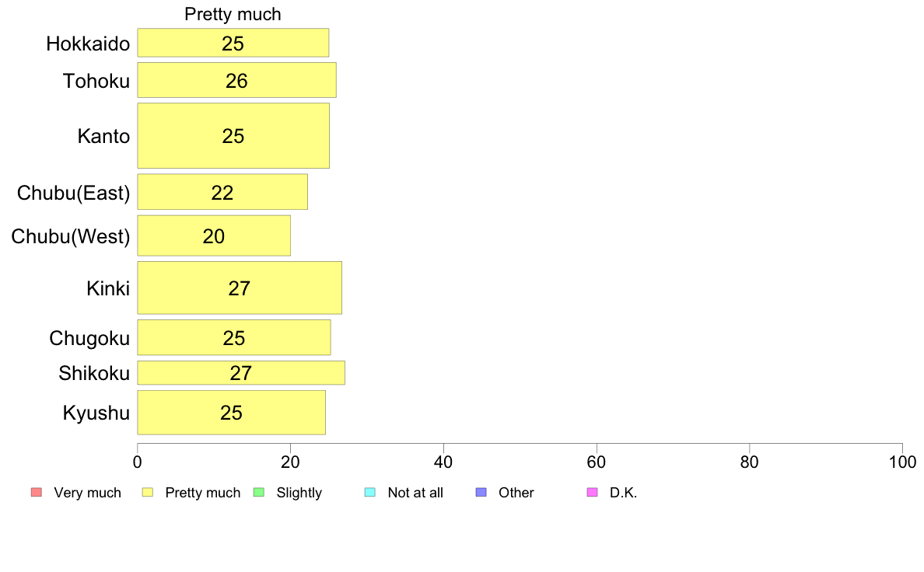Click the Shikoku region label
Image resolution: width=924 pixels, height=572 pixels.
[93, 374]
